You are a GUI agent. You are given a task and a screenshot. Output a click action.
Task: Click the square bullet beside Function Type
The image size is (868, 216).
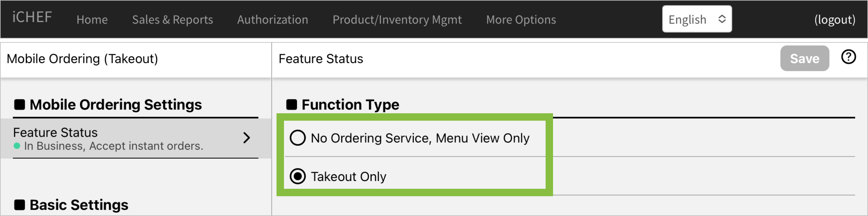pos(291,105)
